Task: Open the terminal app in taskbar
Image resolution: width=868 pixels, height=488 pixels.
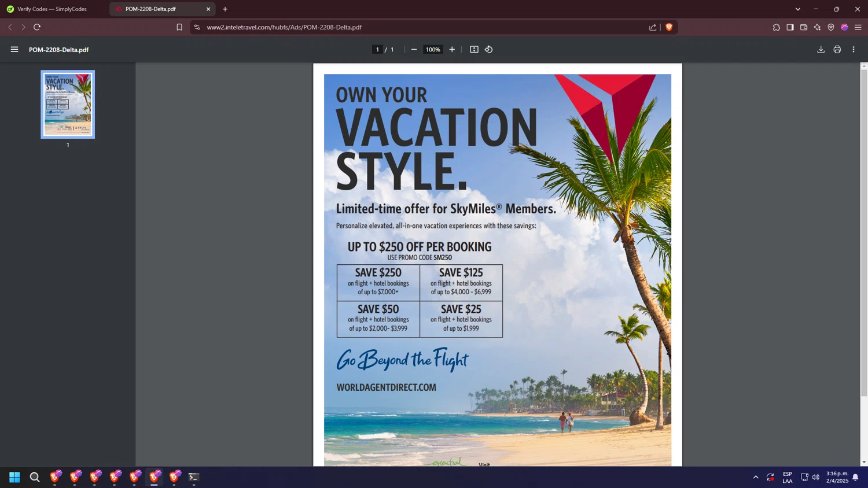Action: pyautogui.click(x=194, y=477)
